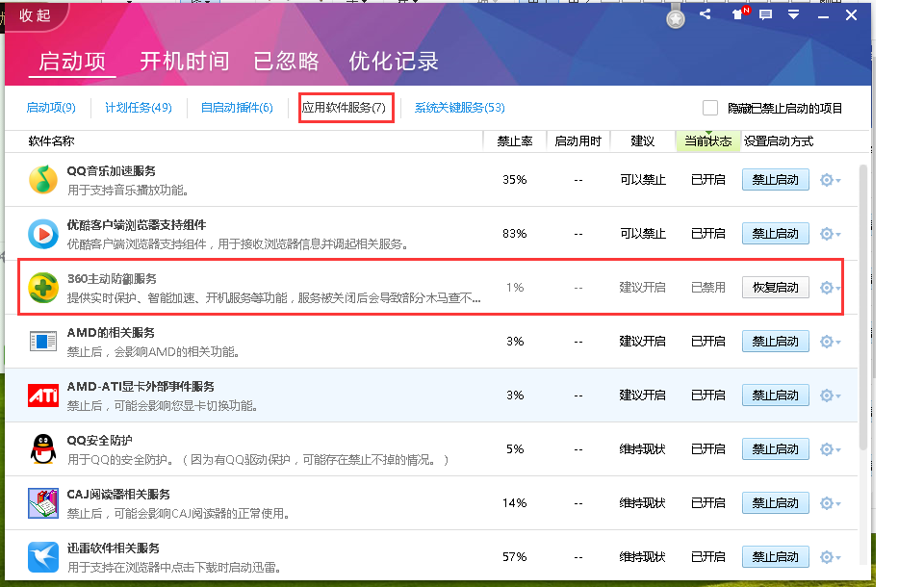
Task: Expand gear options for AMD的相关服务
Action: (830, 342)
